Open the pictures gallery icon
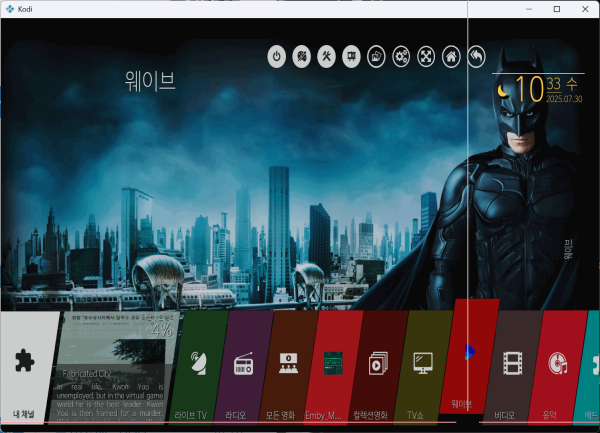 pyautogui.click(x=376, y=57)
